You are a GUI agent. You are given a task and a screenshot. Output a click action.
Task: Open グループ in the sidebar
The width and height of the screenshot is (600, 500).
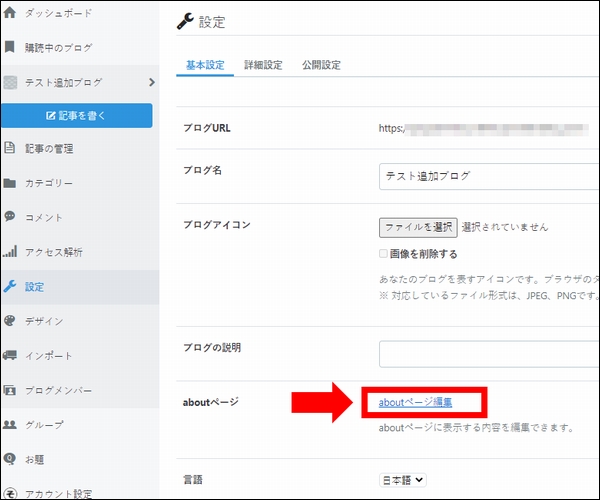44,425
